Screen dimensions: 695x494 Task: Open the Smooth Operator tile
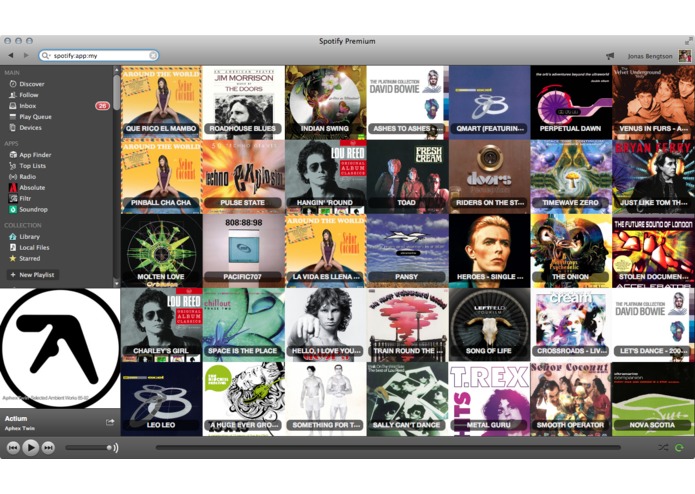[571, 399]
